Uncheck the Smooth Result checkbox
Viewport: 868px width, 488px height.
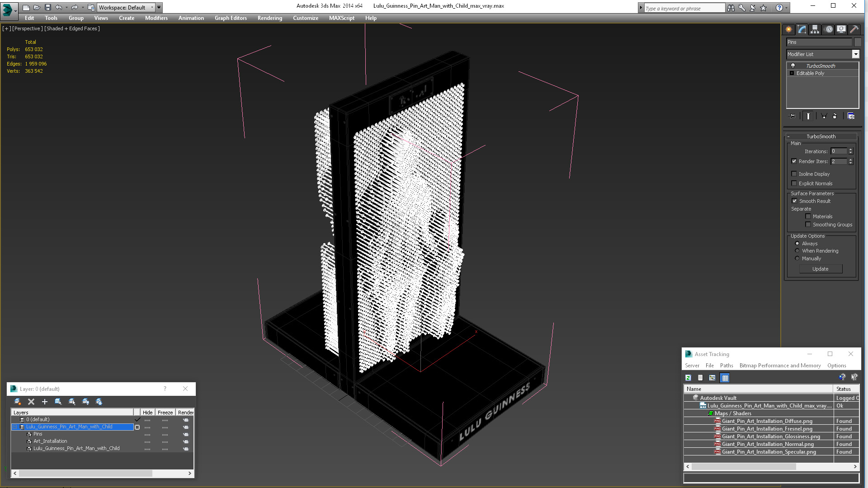click(794, 201)
